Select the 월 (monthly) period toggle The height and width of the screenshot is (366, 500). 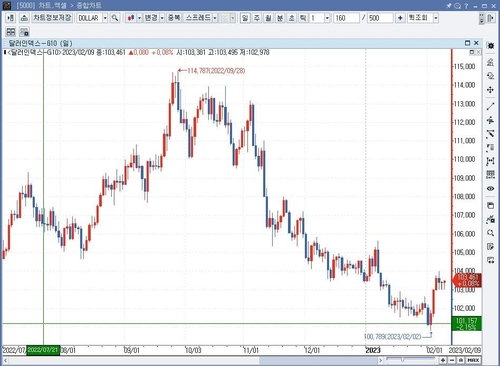(268, 18)
